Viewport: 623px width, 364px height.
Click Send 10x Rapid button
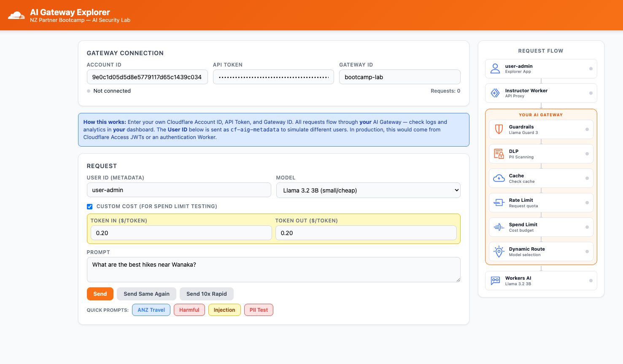(x=207, y=294)
